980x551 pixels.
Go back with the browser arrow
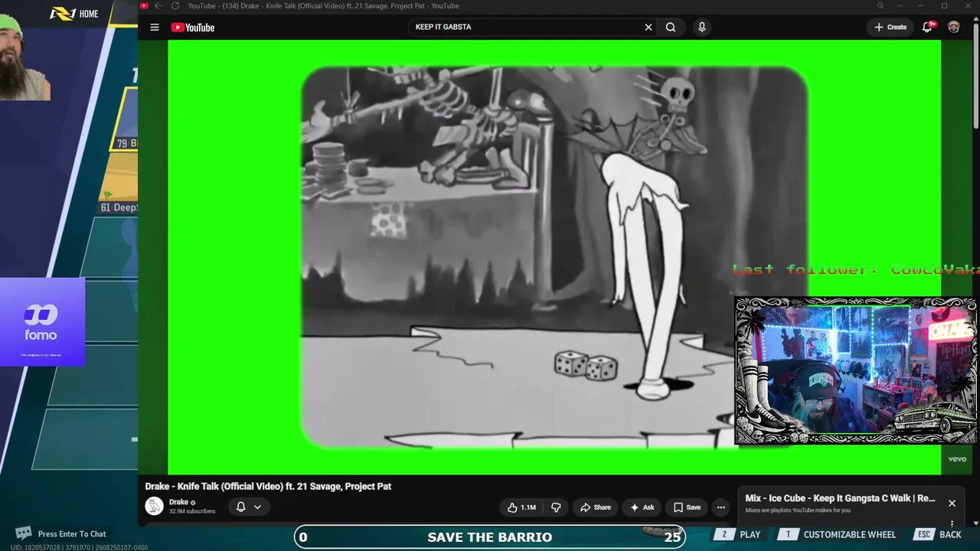[x=158, y=6]
